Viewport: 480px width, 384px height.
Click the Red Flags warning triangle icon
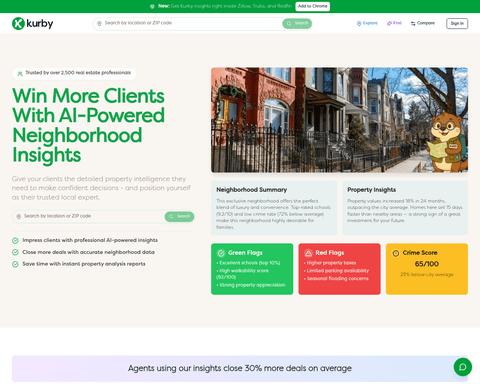pos(308,253)
